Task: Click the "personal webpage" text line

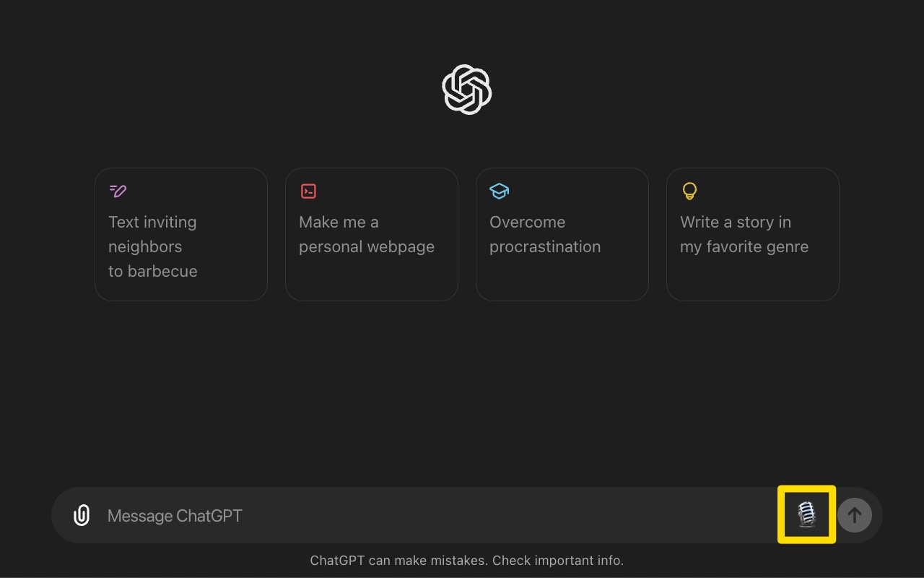Action: click(x=367, y=247)
